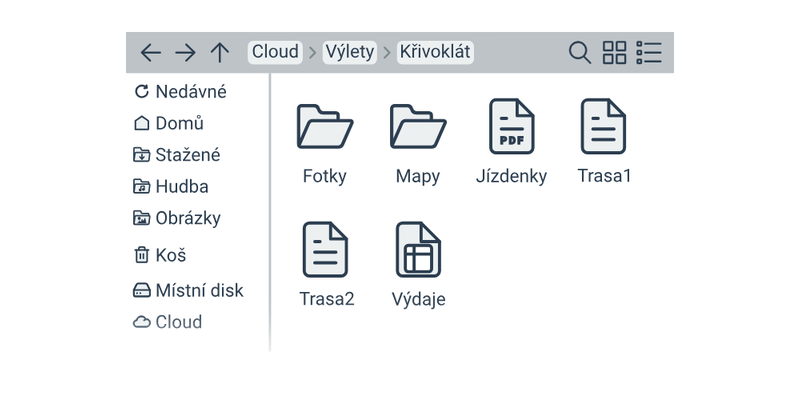This screenshot has width=800, height=400.
Task: Click the forward navigation arrow
Action: 185,52
